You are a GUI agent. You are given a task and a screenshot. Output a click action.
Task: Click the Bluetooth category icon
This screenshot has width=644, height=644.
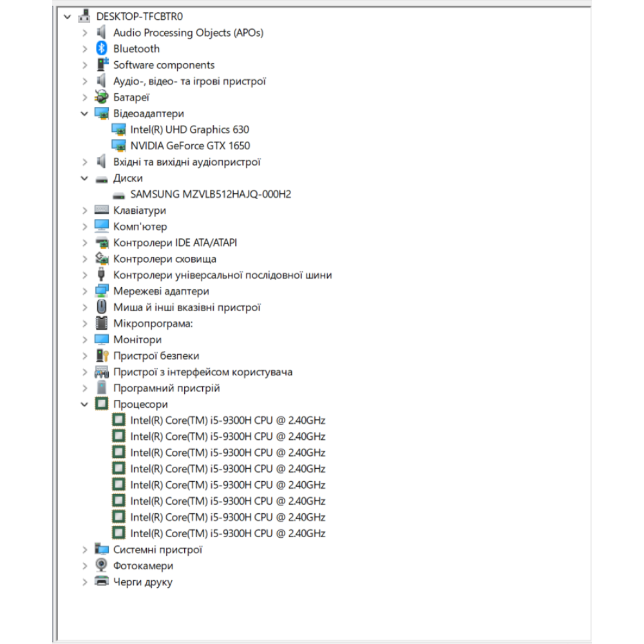click(102, 48)
